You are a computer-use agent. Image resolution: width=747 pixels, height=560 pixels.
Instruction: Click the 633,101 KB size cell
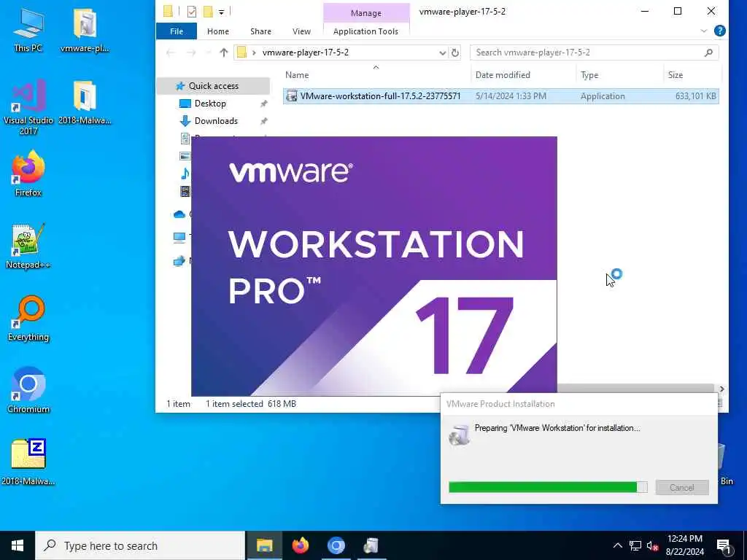695,96
